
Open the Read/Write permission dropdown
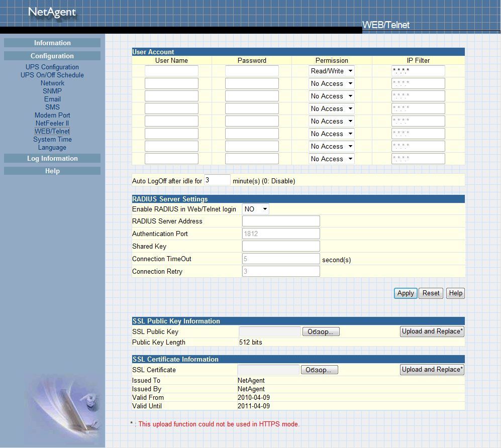(332, 71)
